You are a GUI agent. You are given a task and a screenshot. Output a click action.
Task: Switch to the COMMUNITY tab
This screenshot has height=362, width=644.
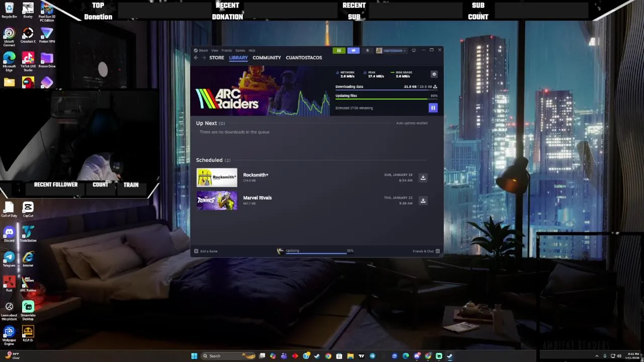pyautogui.click(x=267, y=58)
